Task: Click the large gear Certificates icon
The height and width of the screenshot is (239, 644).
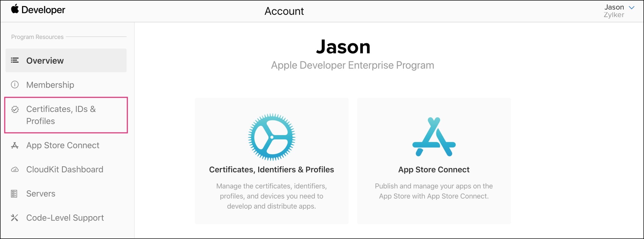Action: (271, 137)
